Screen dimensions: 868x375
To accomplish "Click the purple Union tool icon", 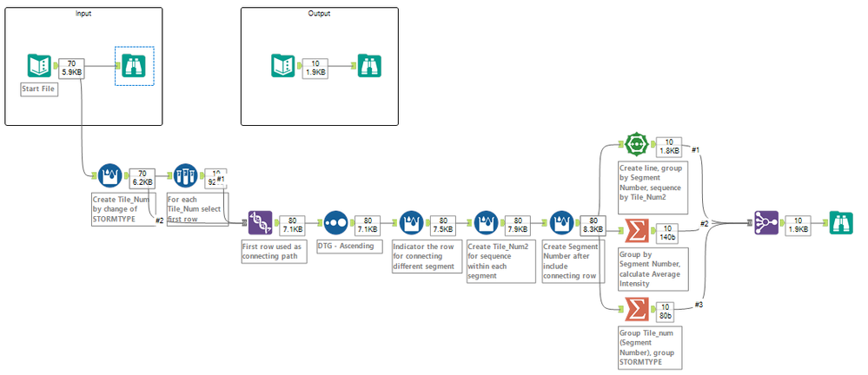I will (x=260, y=222).
